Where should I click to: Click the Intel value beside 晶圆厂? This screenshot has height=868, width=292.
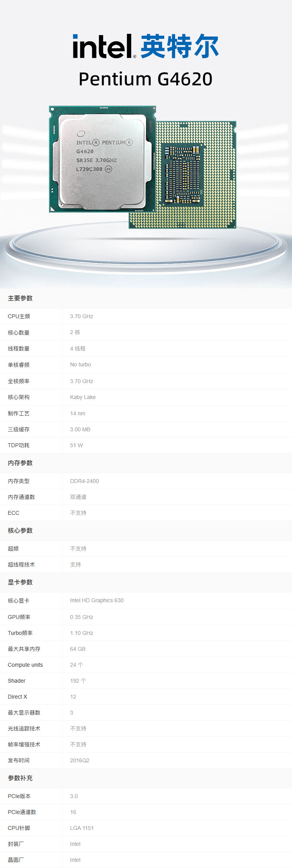(x=75, y=860)
